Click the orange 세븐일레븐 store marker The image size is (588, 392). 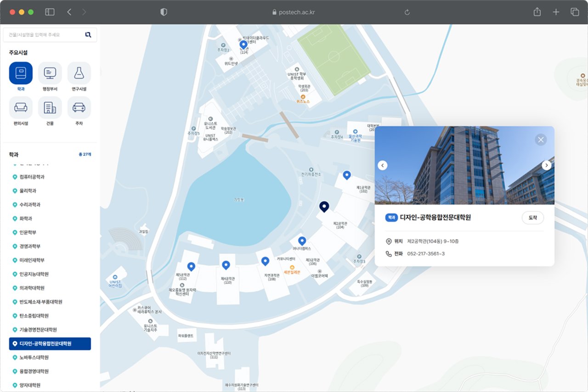click(292, 267)
